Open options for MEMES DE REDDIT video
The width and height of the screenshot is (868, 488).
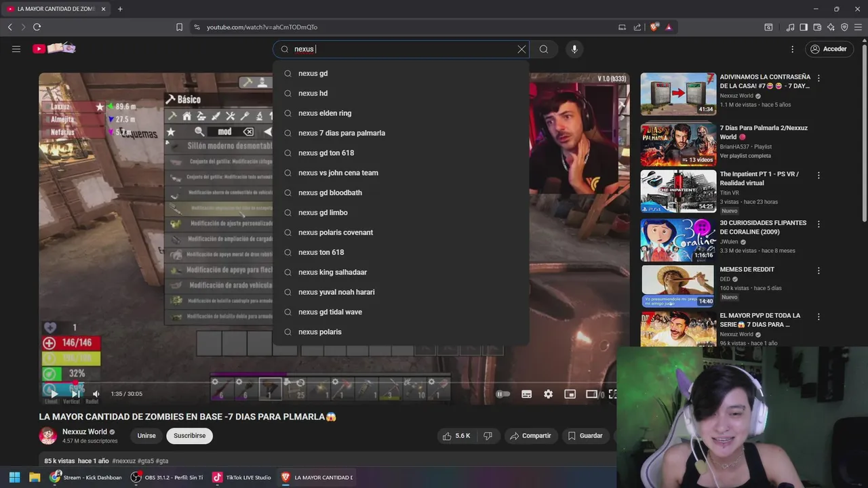tap(818, 270)
